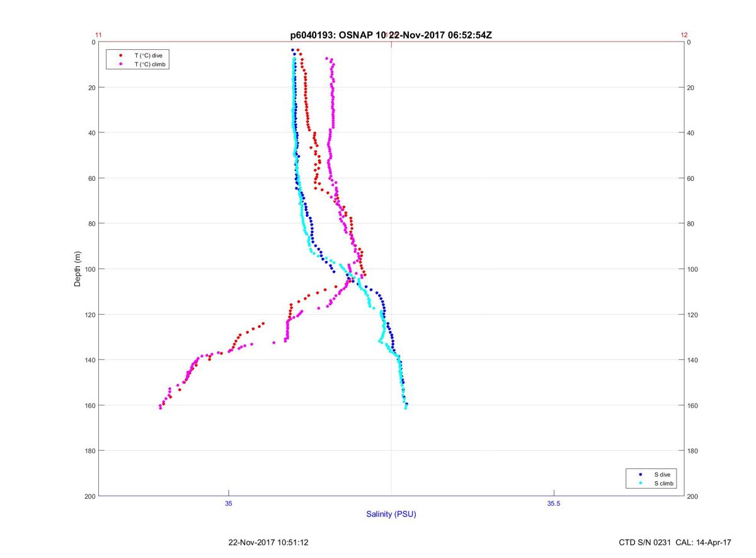This screenshot has width=756, height=558.
Task: Click the 'Depth (m)' axis label
Action: coord(78,269)
